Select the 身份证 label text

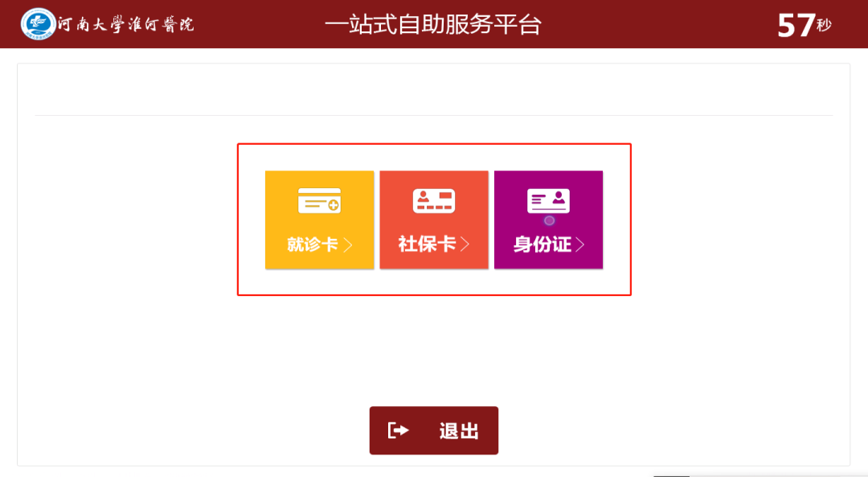[x=542, y=245]
